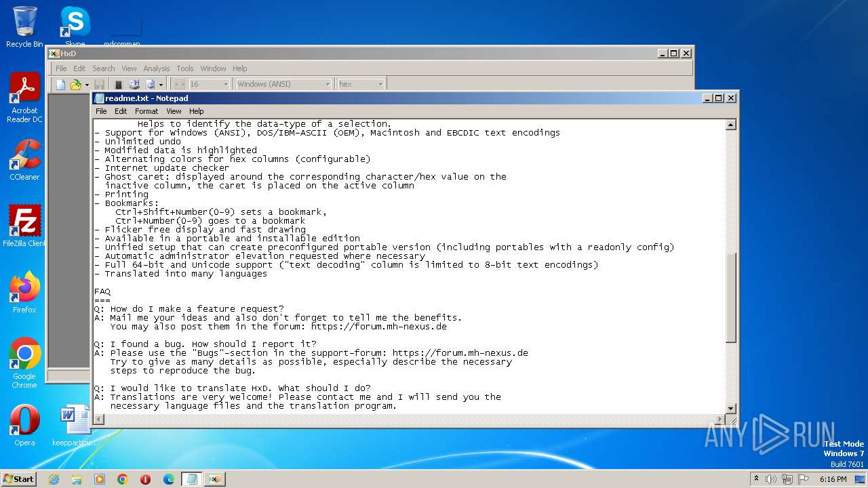Viewport: 868px width, 488px height.
Task: Click the HxD taskbar button
Action: pyautogui.click(x=215, y=479)
